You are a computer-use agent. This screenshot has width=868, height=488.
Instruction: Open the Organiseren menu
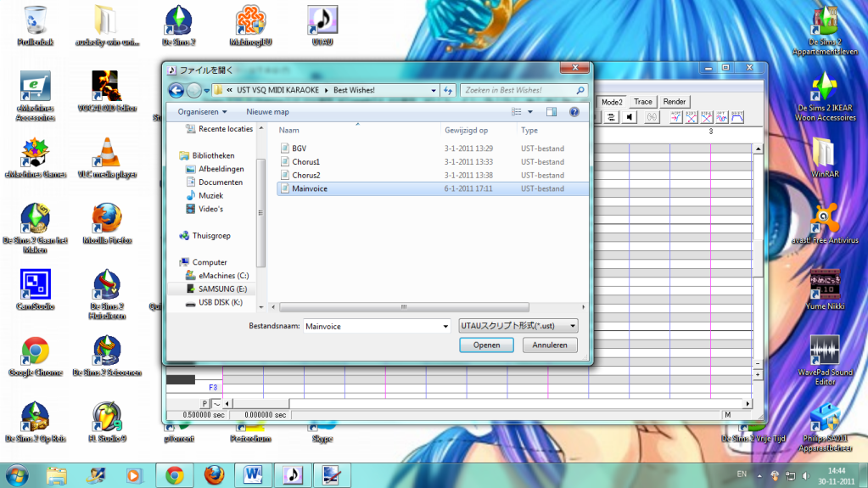(x=202, y=112)
